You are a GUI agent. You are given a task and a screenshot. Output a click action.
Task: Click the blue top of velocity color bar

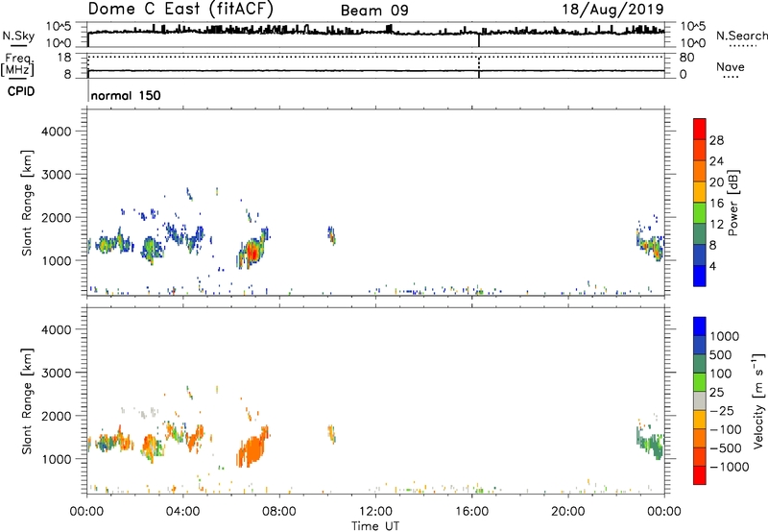(700, 326)
